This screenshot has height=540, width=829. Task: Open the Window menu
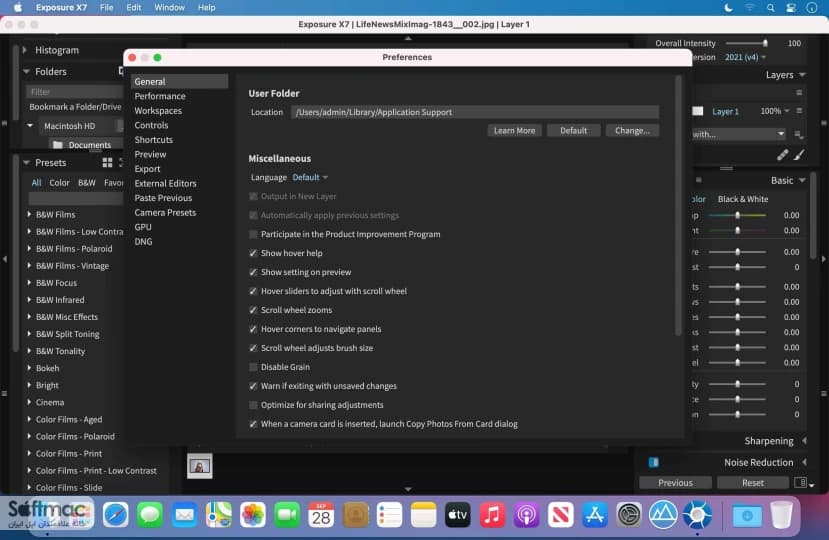pyautogui.click(x=169, y=7)
